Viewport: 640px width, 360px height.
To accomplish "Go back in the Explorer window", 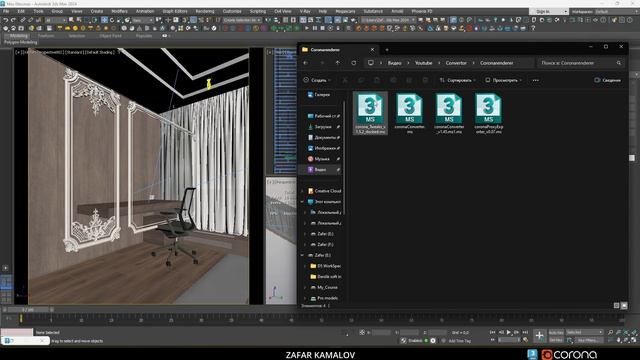I will coord(306,63).
